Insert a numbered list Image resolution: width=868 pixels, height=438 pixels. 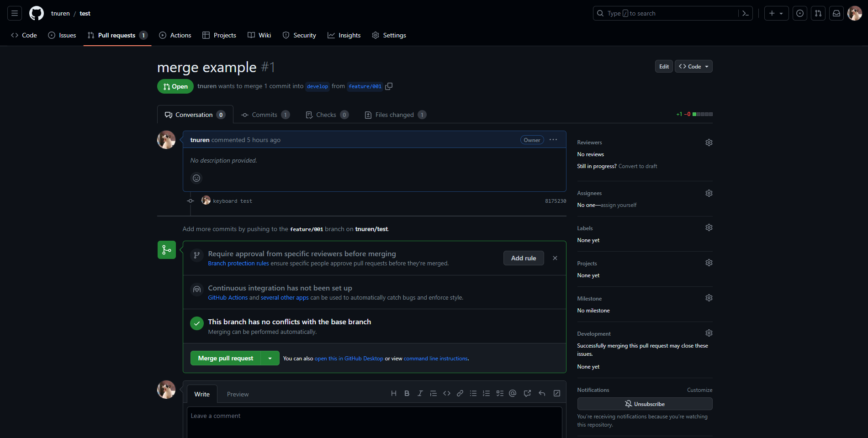(x=487, y=393)
